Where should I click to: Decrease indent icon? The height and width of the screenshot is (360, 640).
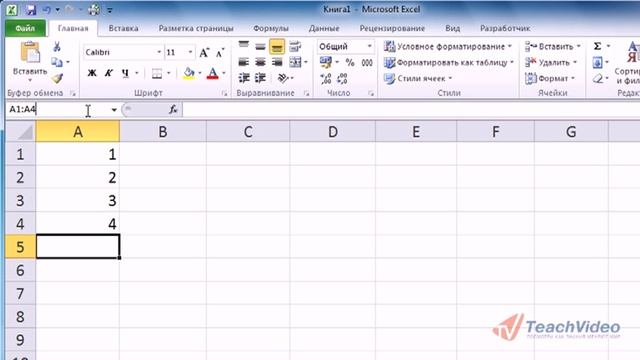(244, 78)
